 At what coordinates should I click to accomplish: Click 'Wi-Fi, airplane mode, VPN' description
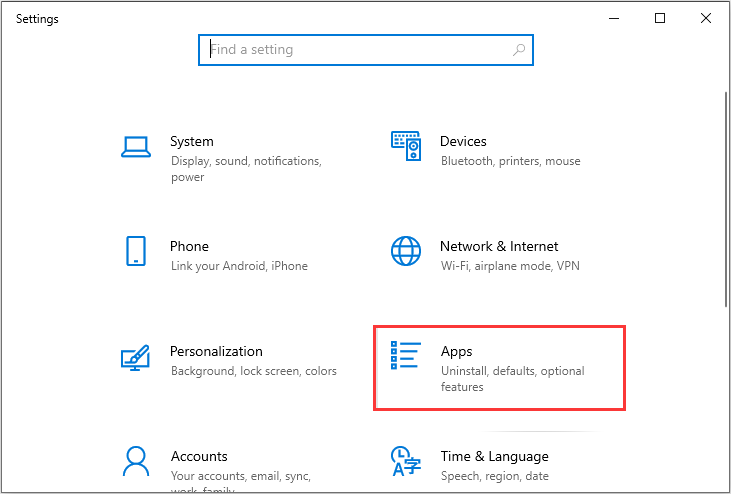point(510,266)
